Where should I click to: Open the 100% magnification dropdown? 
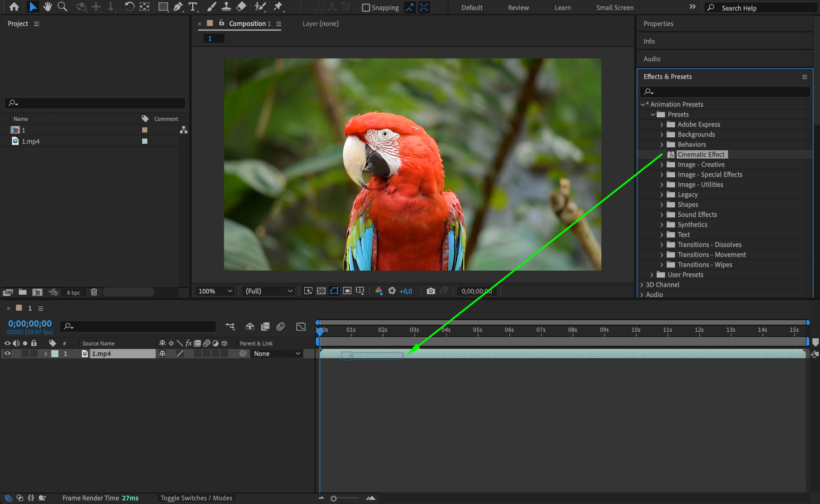click(215, 291)
